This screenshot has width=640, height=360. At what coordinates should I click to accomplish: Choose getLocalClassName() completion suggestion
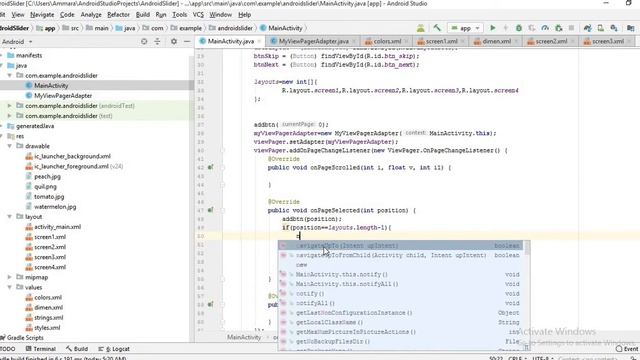tap(400, 322)
